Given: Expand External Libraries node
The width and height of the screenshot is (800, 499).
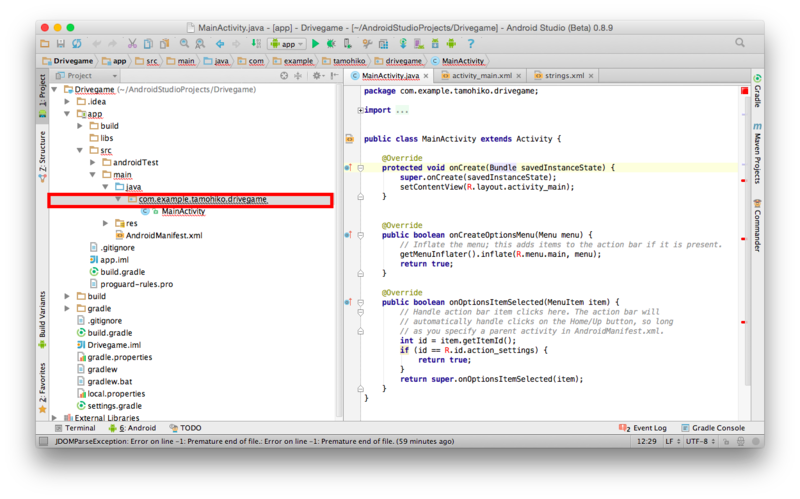Looking at the screenshot, I should tap(54, 418).
